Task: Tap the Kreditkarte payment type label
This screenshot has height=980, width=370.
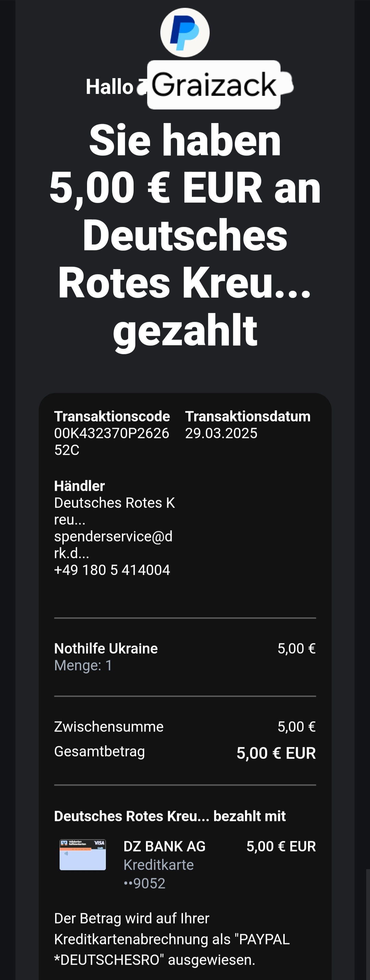Action: click(158, 865)
